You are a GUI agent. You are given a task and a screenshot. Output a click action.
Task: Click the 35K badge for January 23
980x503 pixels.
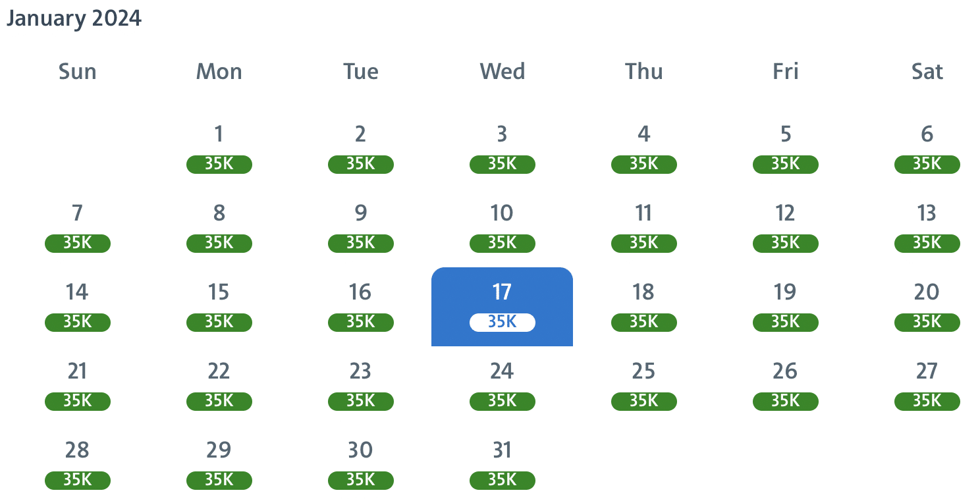pyautogui.click(x=360, y=401)
